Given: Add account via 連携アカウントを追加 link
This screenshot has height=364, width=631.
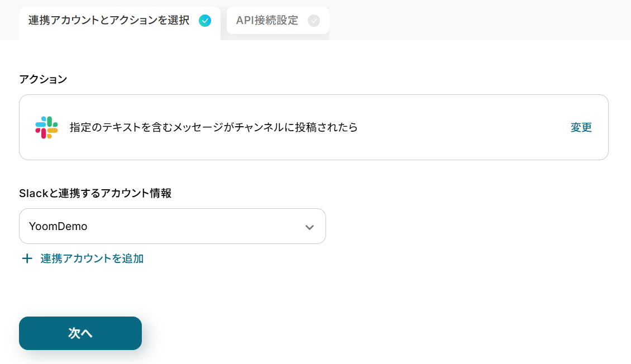Looking at the screenshot, I should click(x=92, y=258).
